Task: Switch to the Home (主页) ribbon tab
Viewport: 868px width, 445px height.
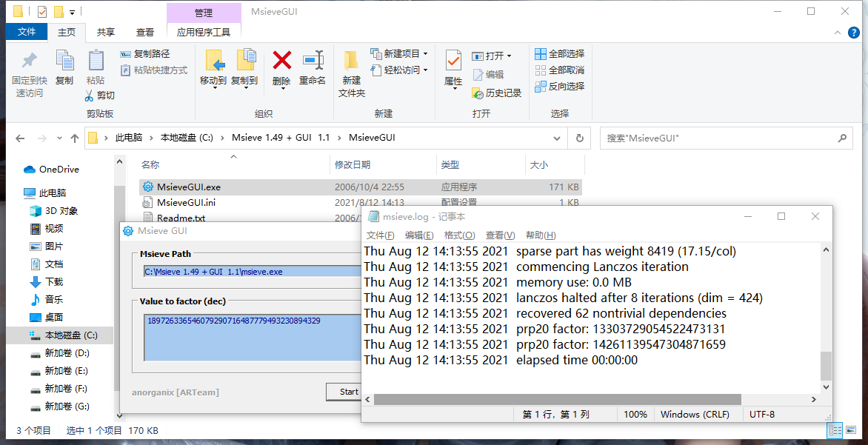Action: click(67, 32)
